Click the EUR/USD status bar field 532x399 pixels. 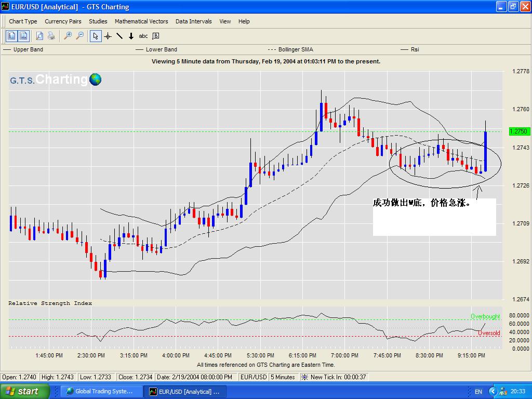point(254,377)
